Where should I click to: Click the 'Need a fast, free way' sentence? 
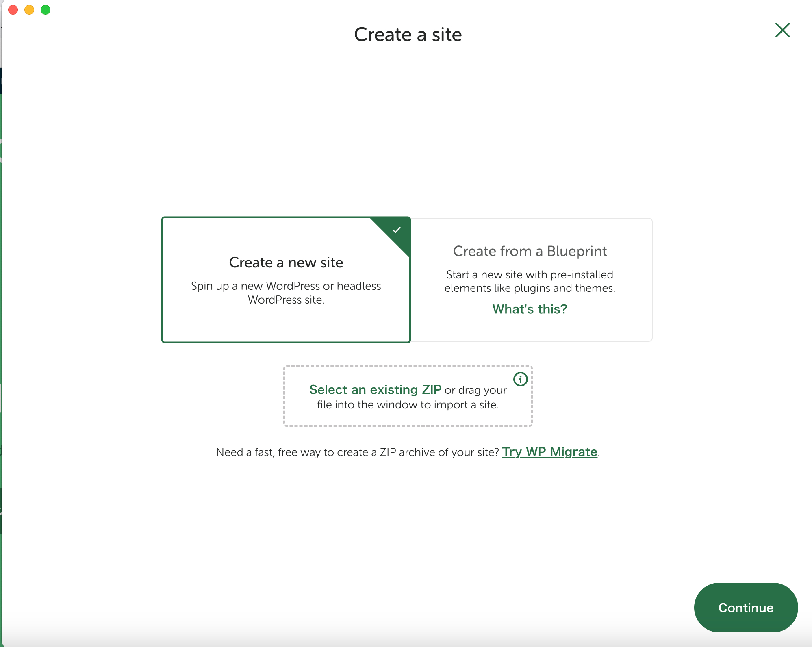[x=357, y=452]
